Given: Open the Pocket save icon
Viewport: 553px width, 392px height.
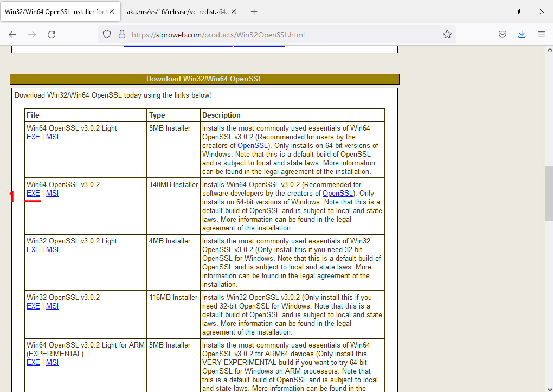Looking at the screenshot, I should point(503,34).
